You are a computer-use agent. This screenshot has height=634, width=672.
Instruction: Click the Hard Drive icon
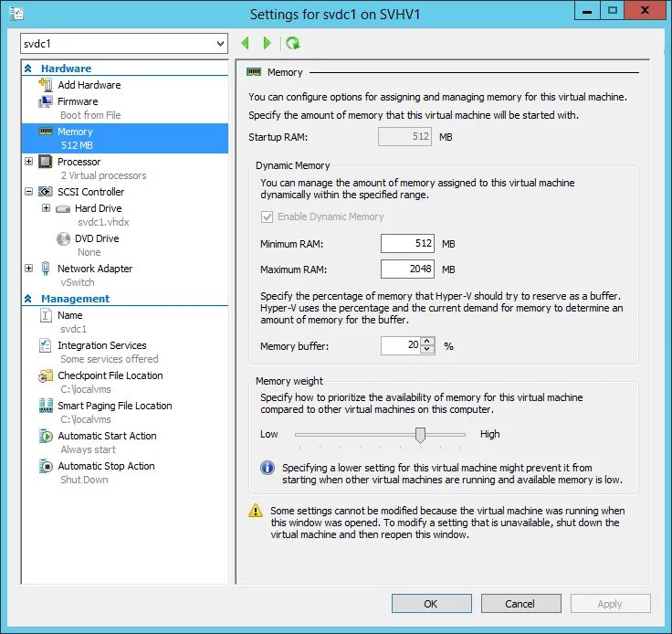point(63,209)
